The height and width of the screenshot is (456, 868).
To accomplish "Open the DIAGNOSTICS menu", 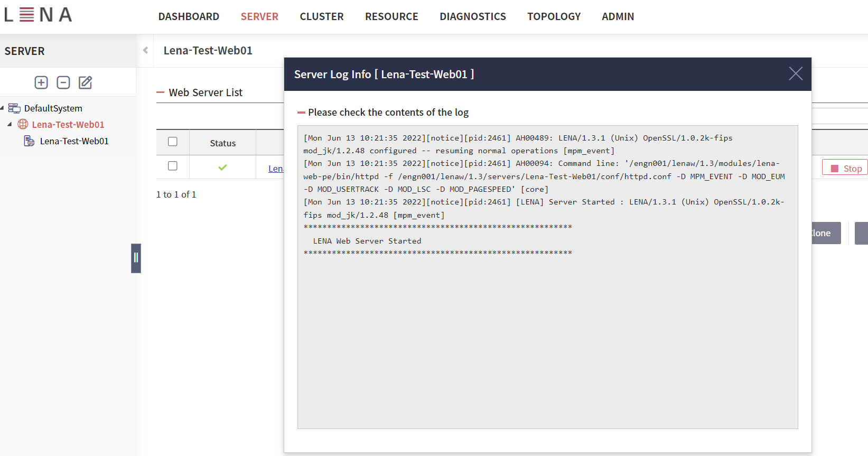I will 473,16.
